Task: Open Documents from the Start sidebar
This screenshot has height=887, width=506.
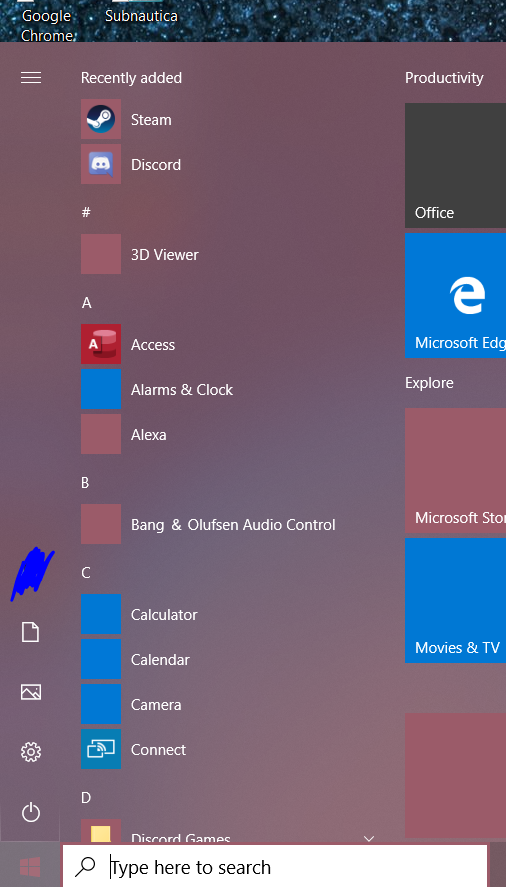Action: pos(31,632)
